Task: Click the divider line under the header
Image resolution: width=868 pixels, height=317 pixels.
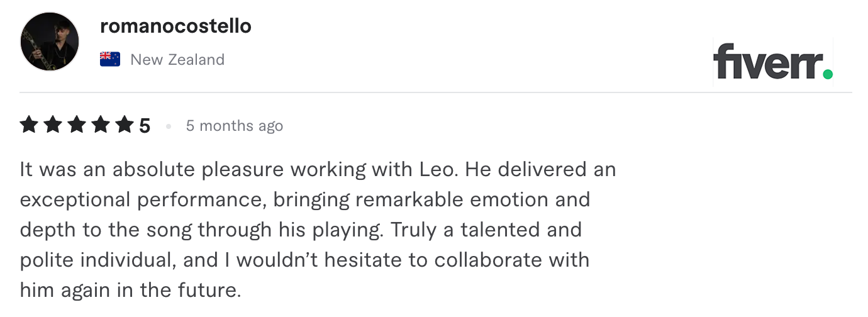Action: (436, 92)
